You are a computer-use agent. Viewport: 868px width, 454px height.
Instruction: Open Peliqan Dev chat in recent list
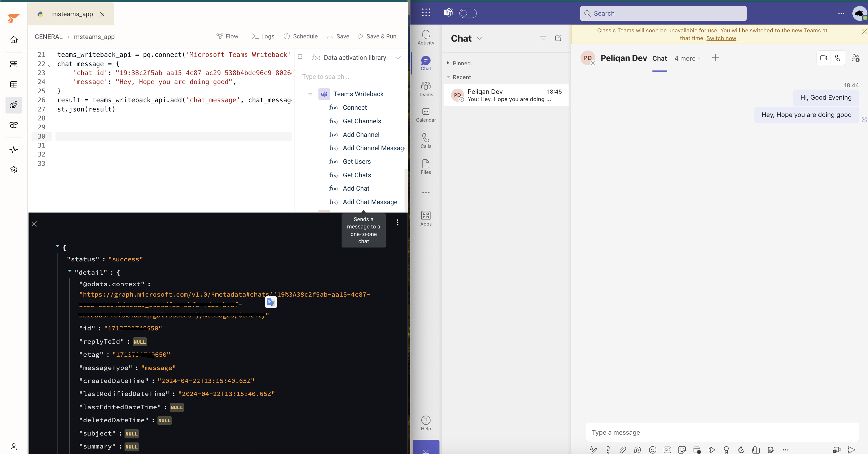coord(506,95)
